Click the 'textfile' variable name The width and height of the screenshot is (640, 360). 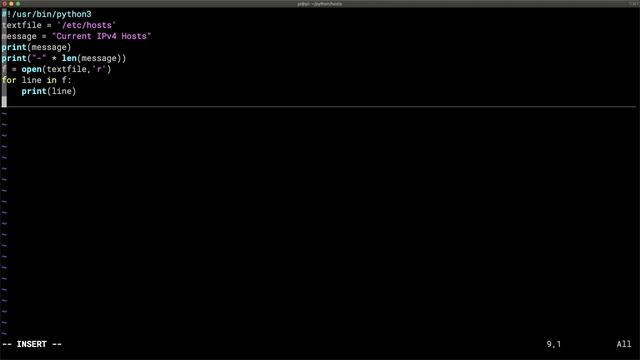pyautogui.click(x=22, y=25)
